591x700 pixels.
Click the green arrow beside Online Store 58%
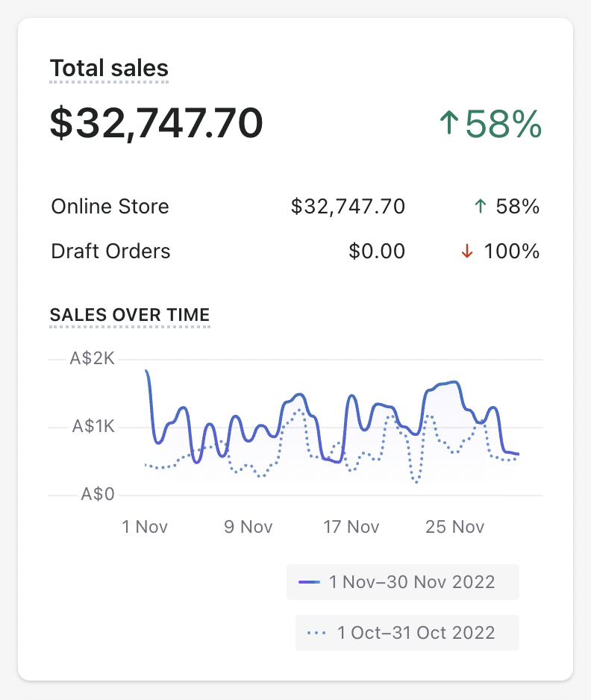tap(480, 207)
